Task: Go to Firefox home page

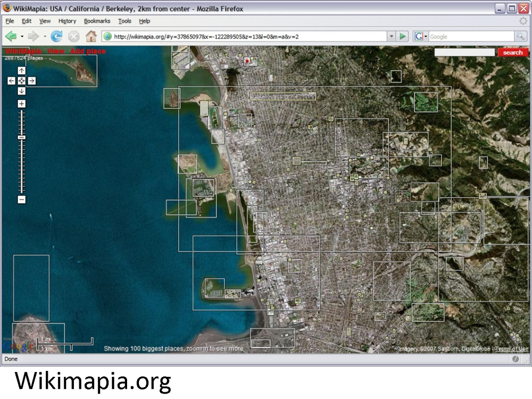Action: [91, 36]
